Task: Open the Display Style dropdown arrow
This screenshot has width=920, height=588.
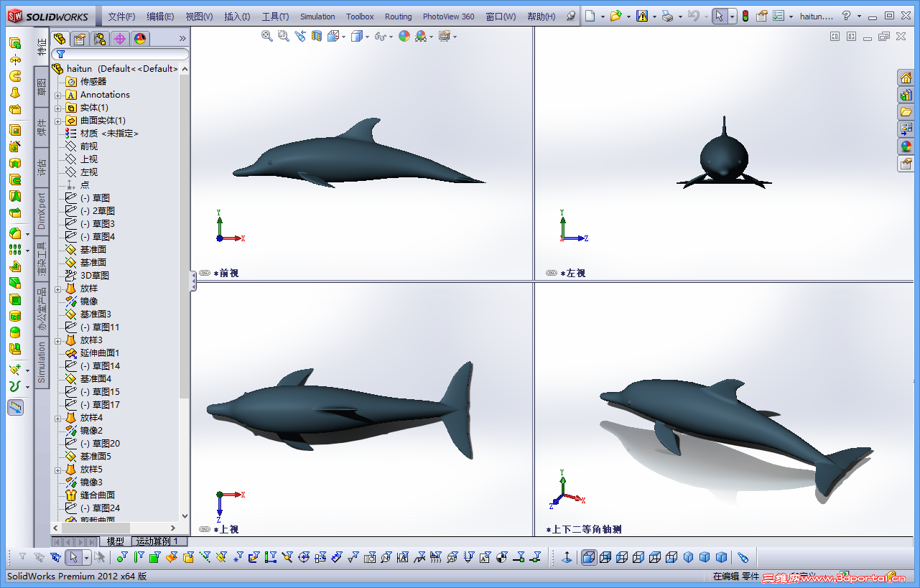Action: pos(367,37)
